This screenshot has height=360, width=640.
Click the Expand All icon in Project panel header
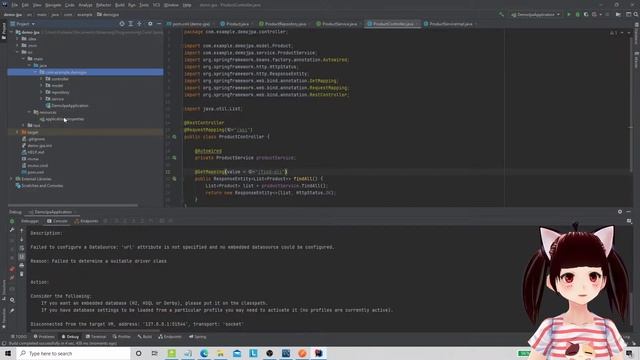(131, 24)
